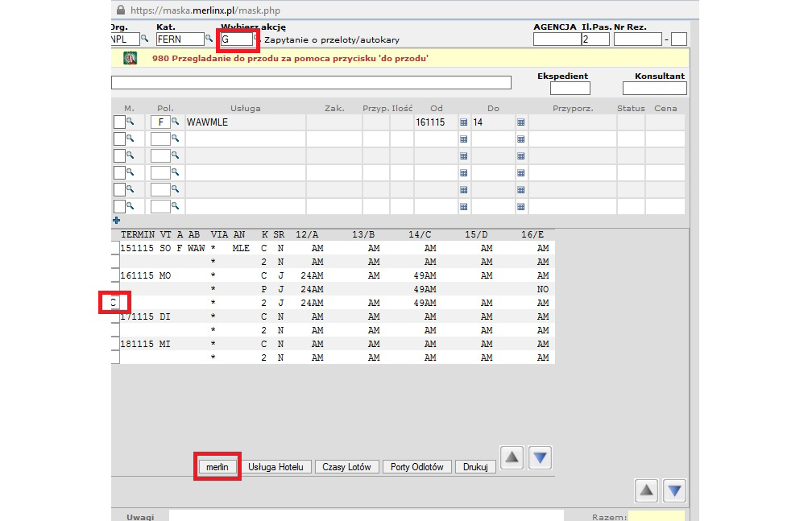Click the Zapytanie o przeloty/autokary label
The height and width of the screenshot is (521, 812).
[332, 40]
